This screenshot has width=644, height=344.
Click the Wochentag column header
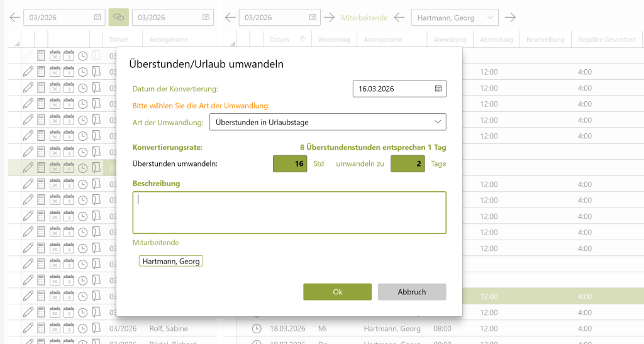point(334,40)
